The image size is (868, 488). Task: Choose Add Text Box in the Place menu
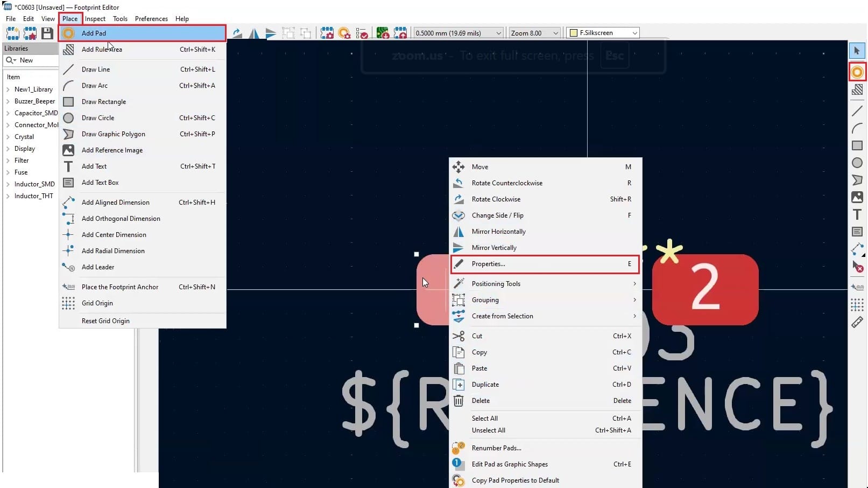click(x=142, y=183)
